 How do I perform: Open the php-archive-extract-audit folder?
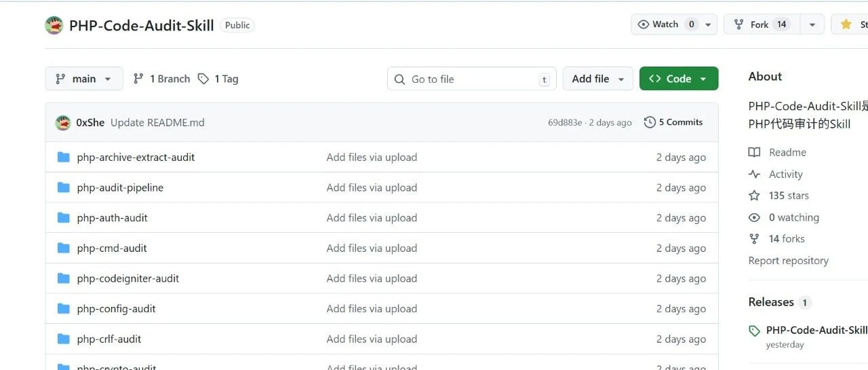click(x=136, y=157)
